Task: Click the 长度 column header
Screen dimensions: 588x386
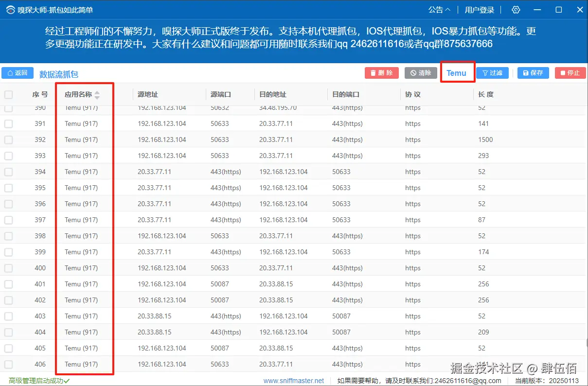Action: point(486,94)
